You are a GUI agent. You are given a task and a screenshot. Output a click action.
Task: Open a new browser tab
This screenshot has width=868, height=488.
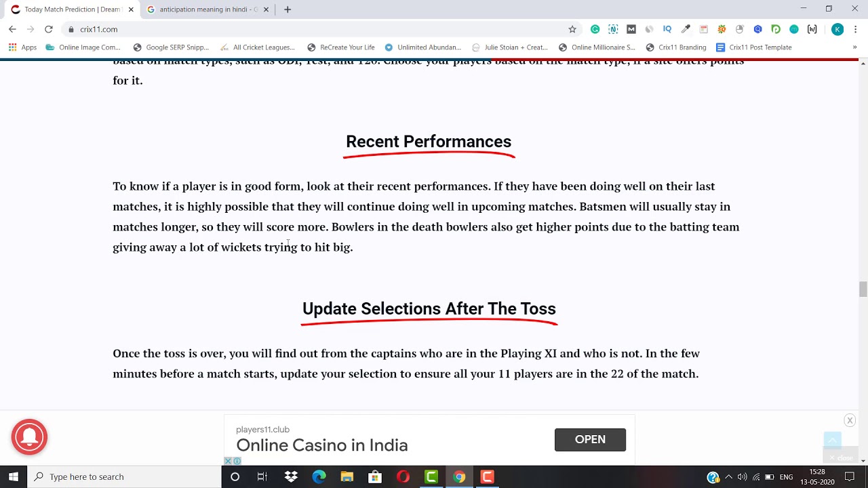288,9
